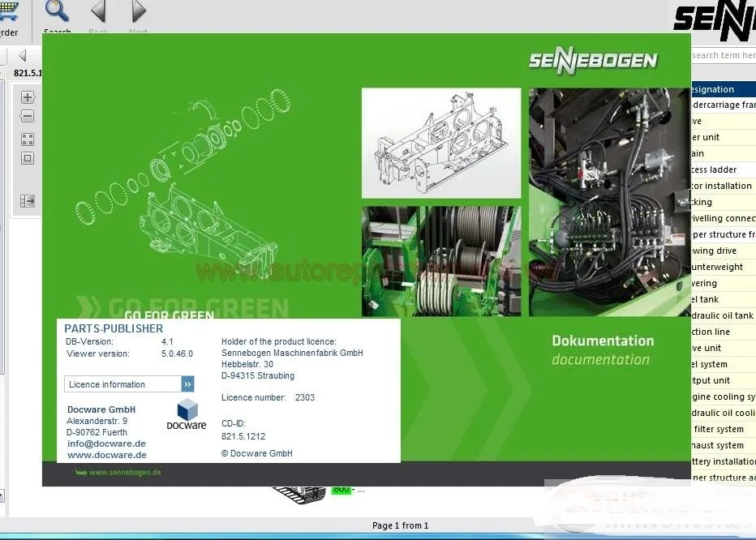
Task: Select the swivelling connection row
Action: coord(724,218)
